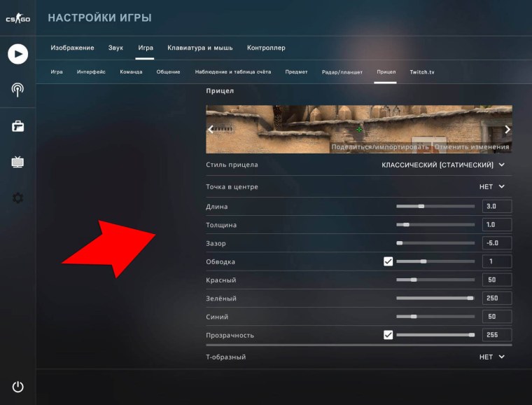This screenshot has height=405, width=532.
Task: Click the CS:GO logo icon
Action: click(17, 19)
